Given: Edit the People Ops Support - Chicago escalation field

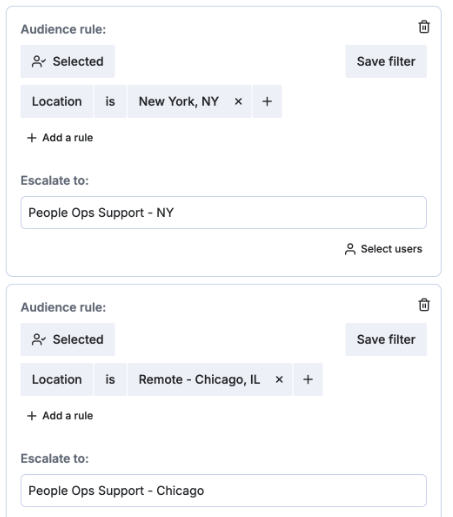Looking at the screenshot, I should pyautogui.click(x=224, y=491).
